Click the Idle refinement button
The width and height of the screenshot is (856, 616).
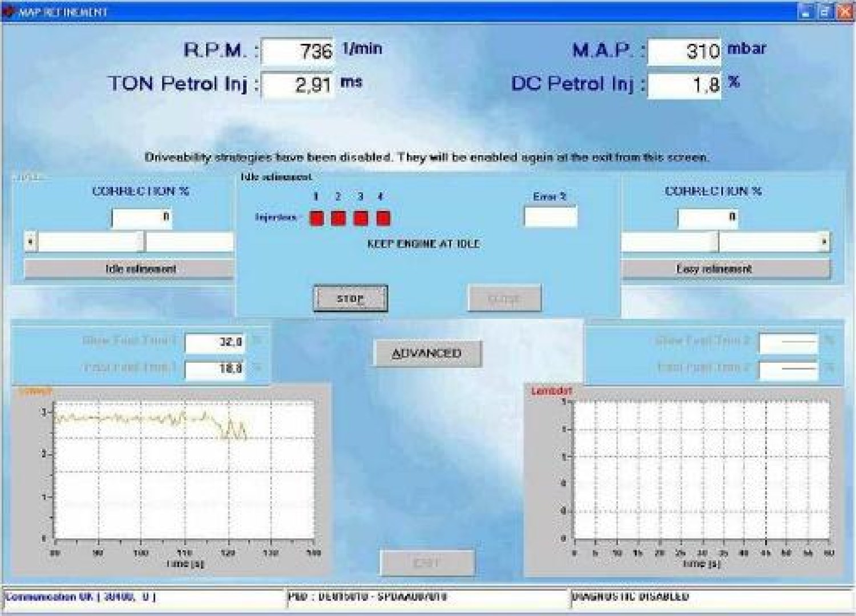(129, 269)
